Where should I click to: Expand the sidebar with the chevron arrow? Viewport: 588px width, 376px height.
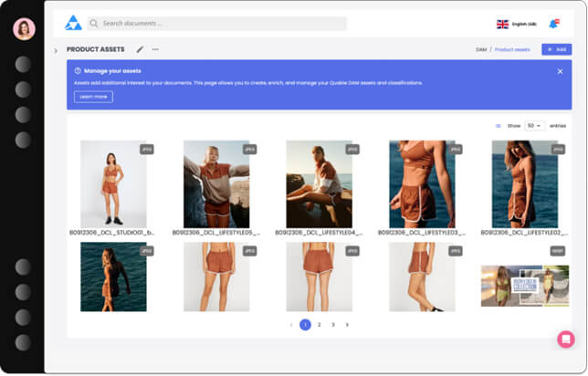pyautogui.click(x=56, y=50)
